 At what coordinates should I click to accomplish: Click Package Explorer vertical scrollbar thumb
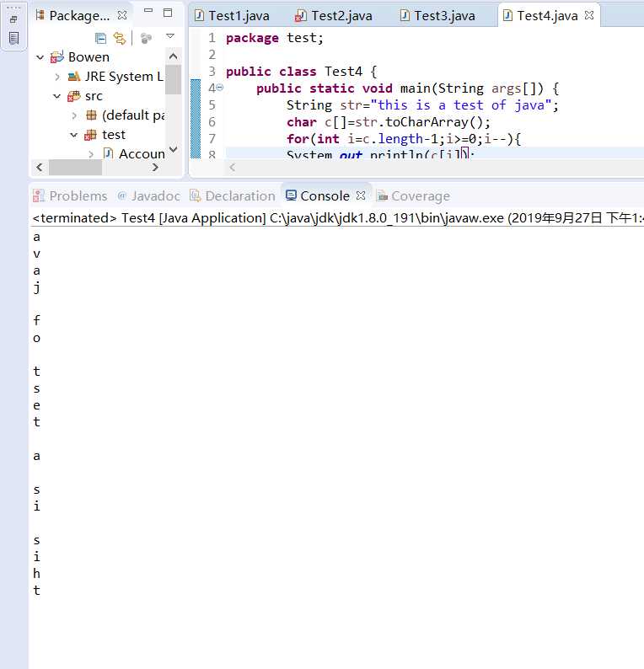click(174, 79)
